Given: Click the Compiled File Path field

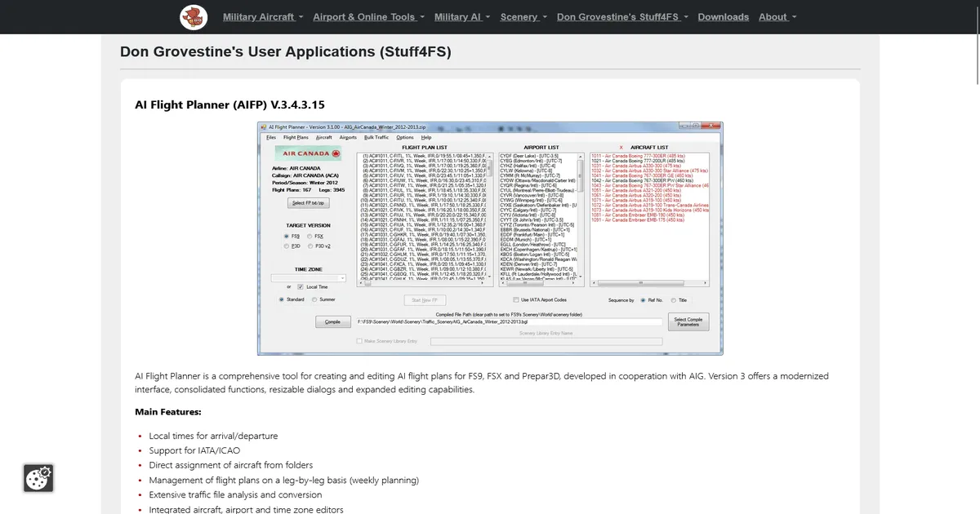Looking at the screenshot, I should pyautogui.click(x=510, y=321).
